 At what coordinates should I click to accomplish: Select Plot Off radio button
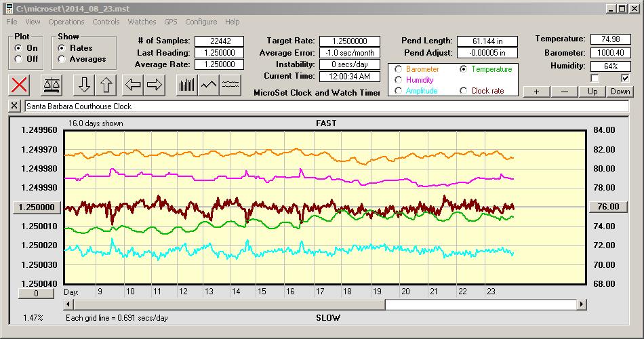pos(18,59)
